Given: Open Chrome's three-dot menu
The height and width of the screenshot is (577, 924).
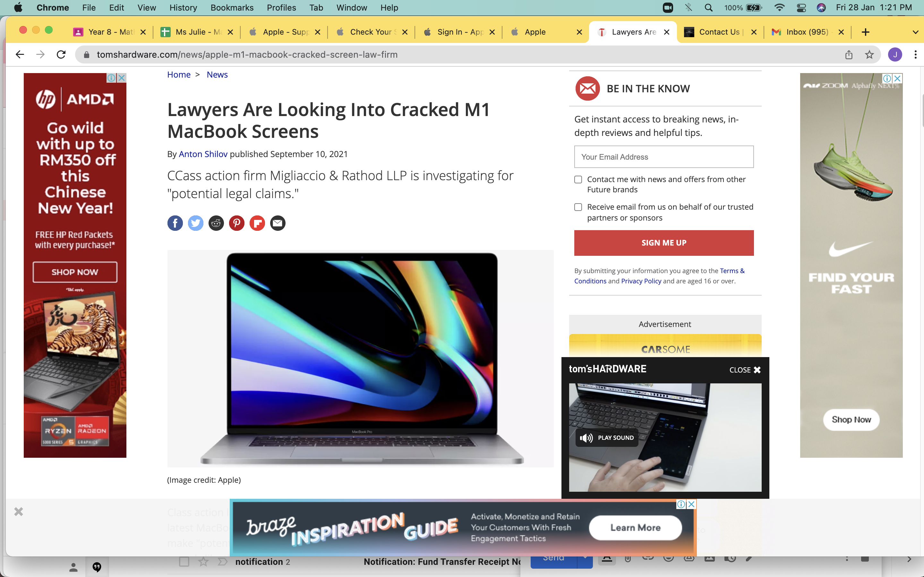Looking at the screenshot, I should 915,54.
